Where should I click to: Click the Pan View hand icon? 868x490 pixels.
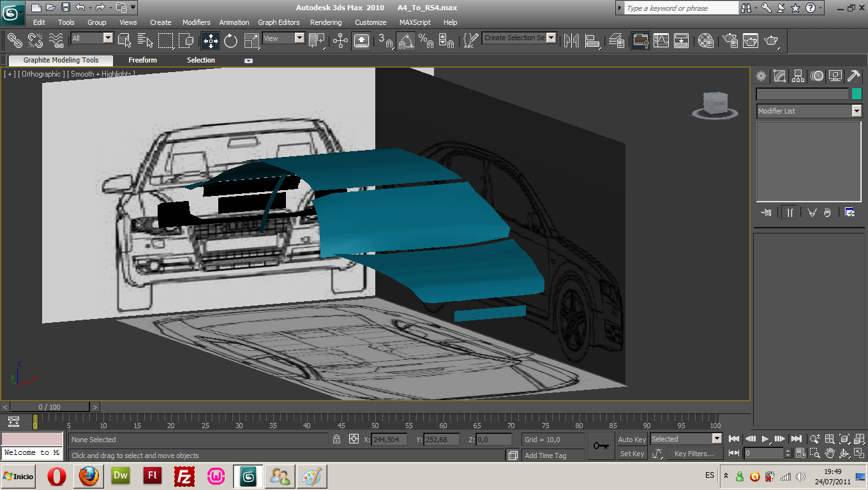(830, 453)
